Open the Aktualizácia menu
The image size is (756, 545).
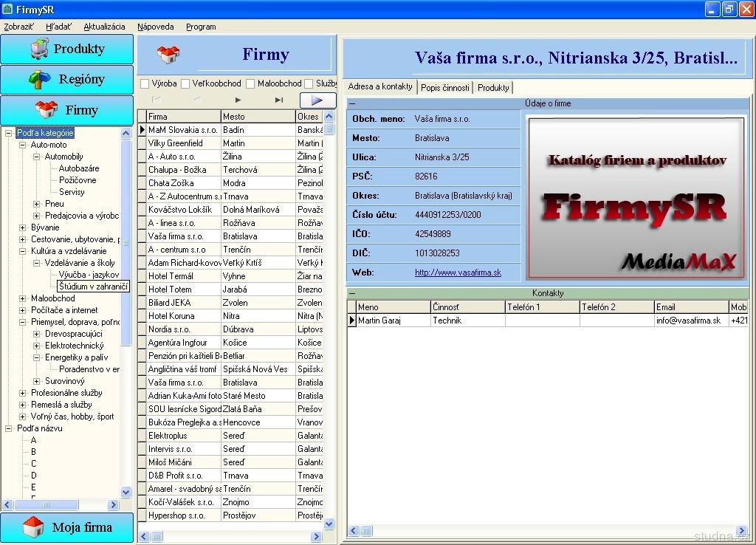(x=104, y=27)
